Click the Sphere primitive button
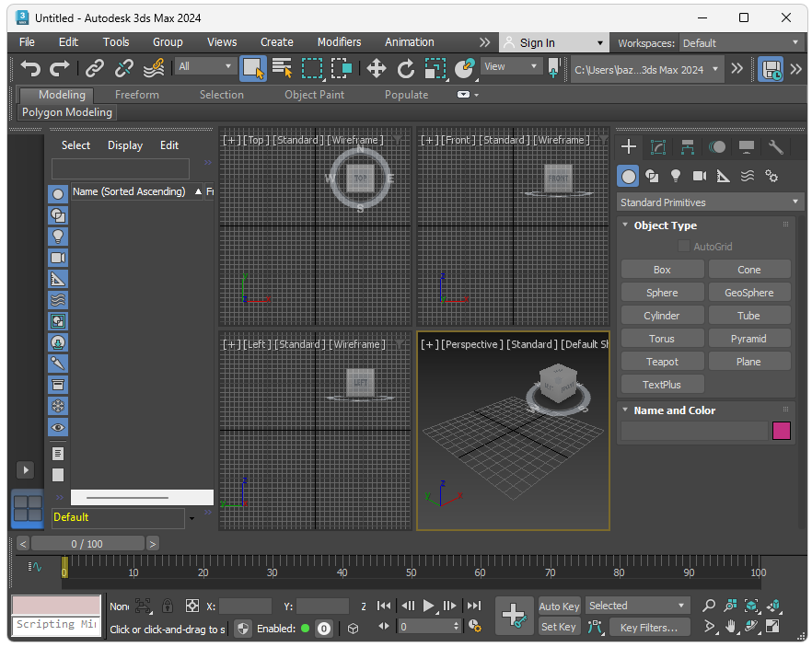The height and width of the screenshot is (647, 812). 662,293
